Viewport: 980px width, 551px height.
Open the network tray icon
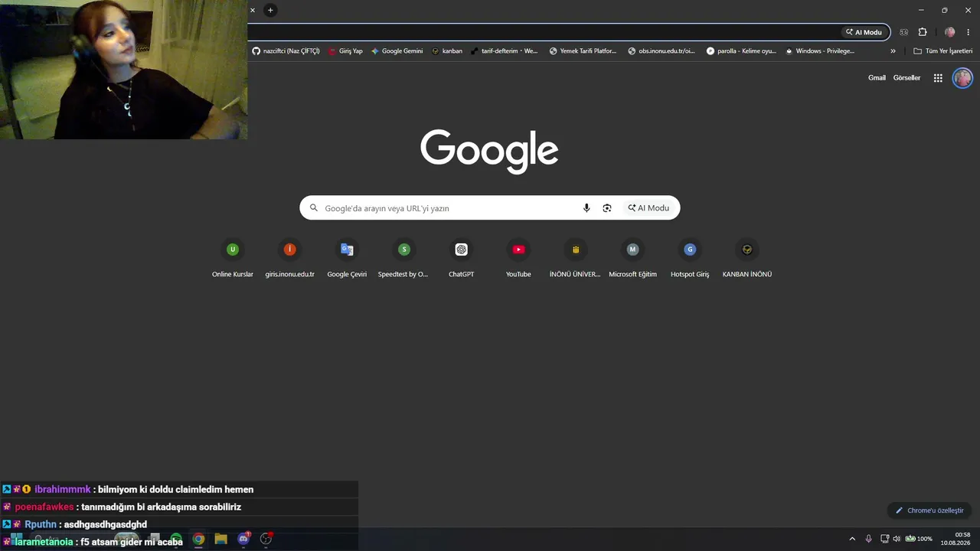click(x=884, y=539)
